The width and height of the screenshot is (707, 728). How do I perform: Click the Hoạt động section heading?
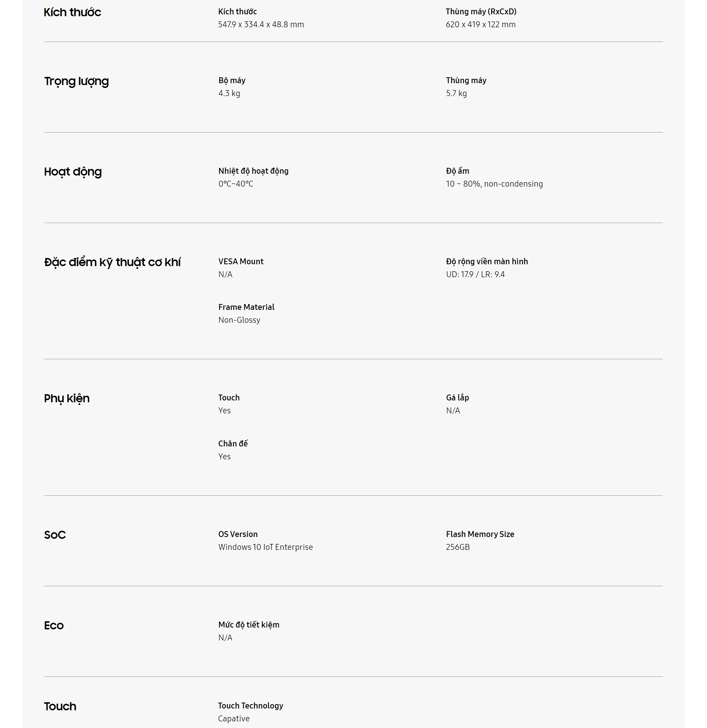point(73,172)
